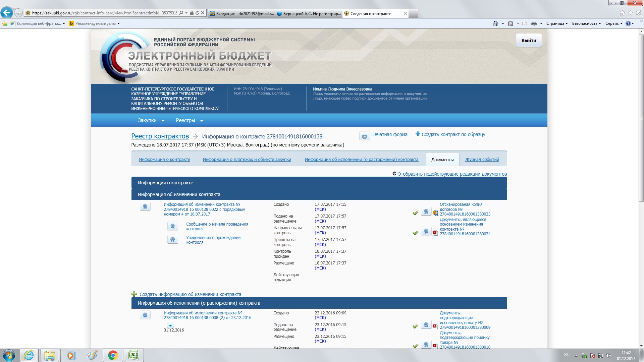
Task: Open Google Chrome from the taskbar
Action: point(113,355)
